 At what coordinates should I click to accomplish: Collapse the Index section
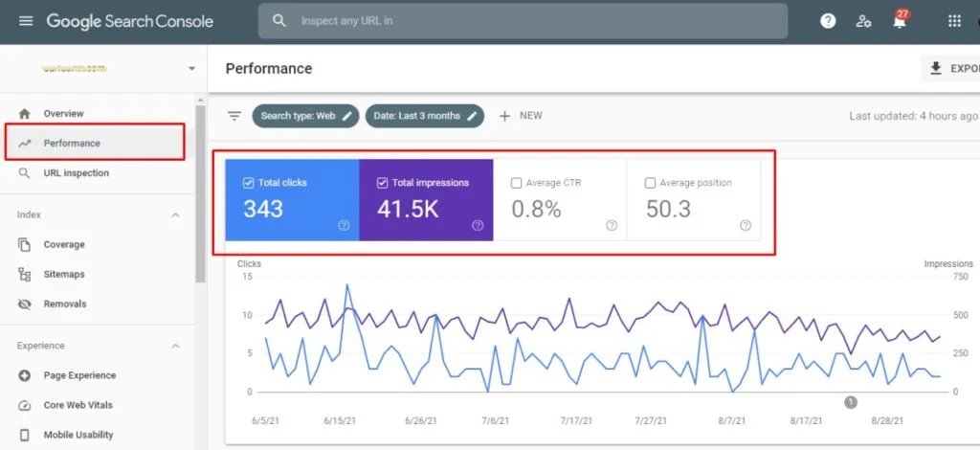coord(176,215)
